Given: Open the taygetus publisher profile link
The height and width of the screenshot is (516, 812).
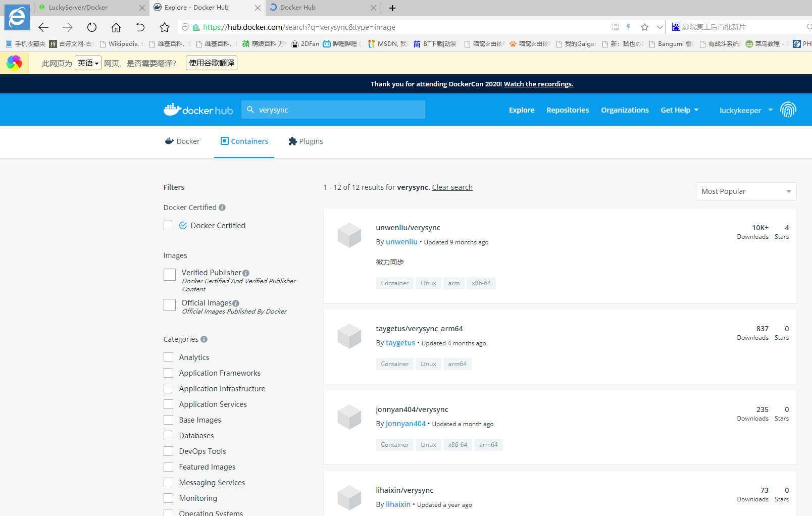Looking at the screenshot, I should click(x=400, y=343).
